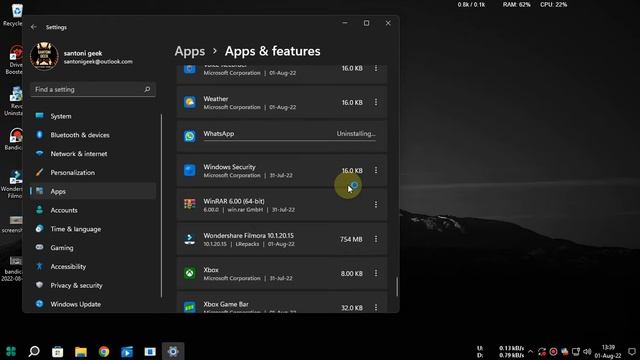Maximize the Settings window
The image size is (640, 360).
[x=367, y=23]
